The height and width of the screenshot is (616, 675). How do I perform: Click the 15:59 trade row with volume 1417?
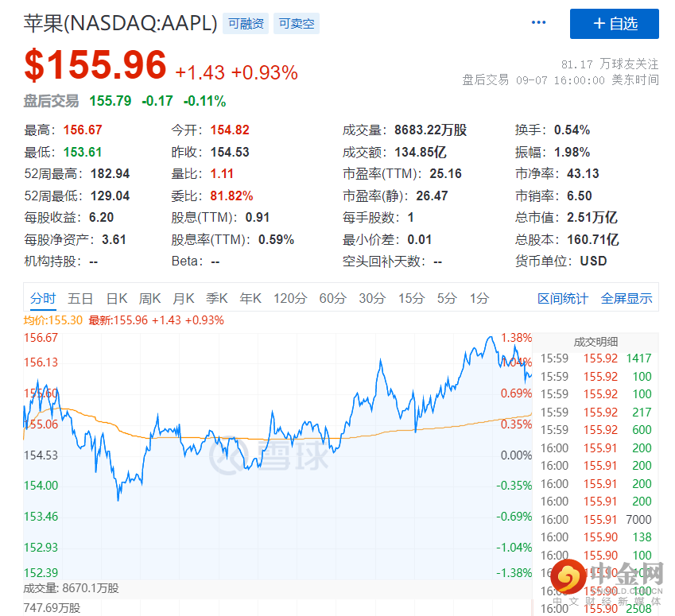coord(595,358)
